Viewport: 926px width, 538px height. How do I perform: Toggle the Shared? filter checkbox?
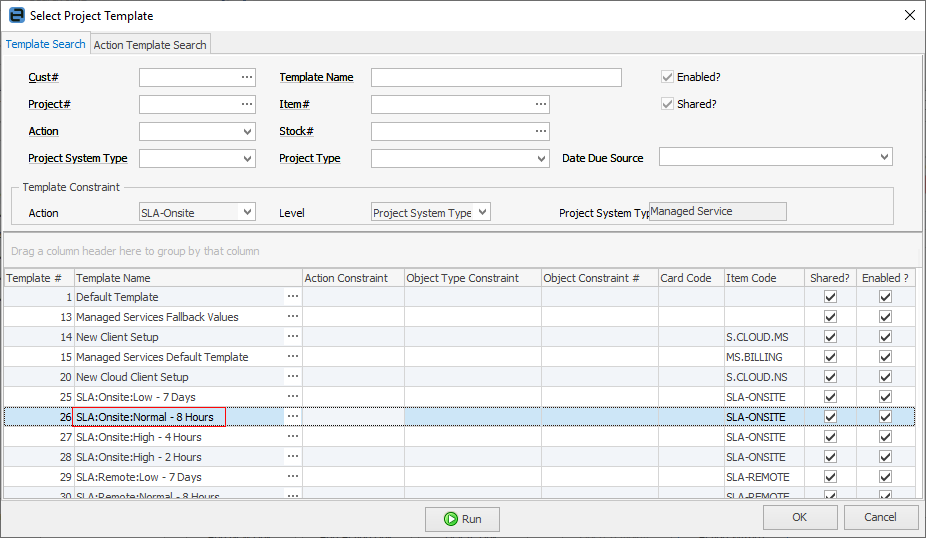668,104
